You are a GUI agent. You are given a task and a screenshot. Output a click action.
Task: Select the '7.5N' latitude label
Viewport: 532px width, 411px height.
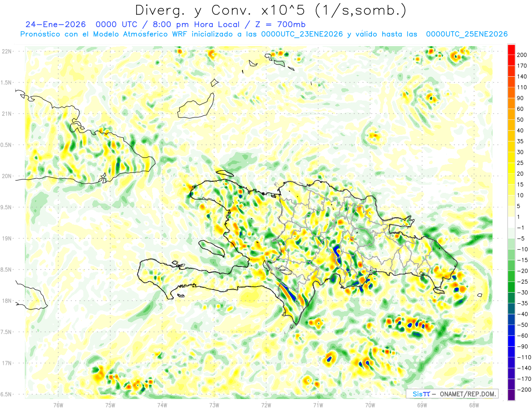pos(6,332)
